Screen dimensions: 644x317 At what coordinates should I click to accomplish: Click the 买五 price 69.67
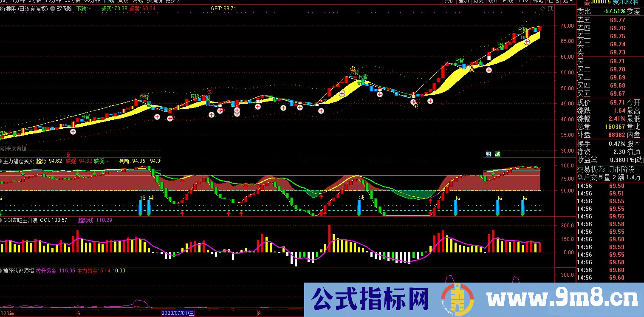(x=617, y=93)
